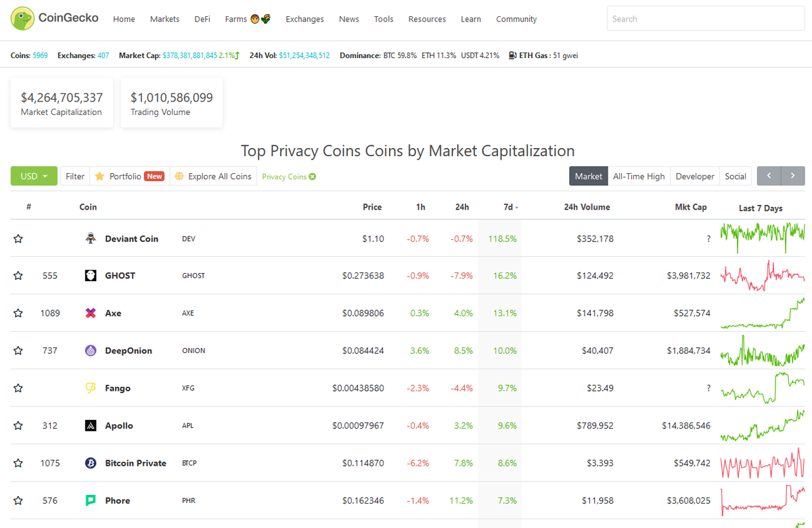Click the Apollo black logo
The image size is (812, 528).
point(91,426)
